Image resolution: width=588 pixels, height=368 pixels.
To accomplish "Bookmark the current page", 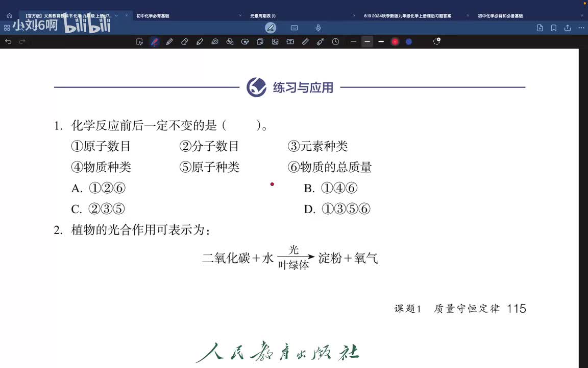I will pos(553,28).
